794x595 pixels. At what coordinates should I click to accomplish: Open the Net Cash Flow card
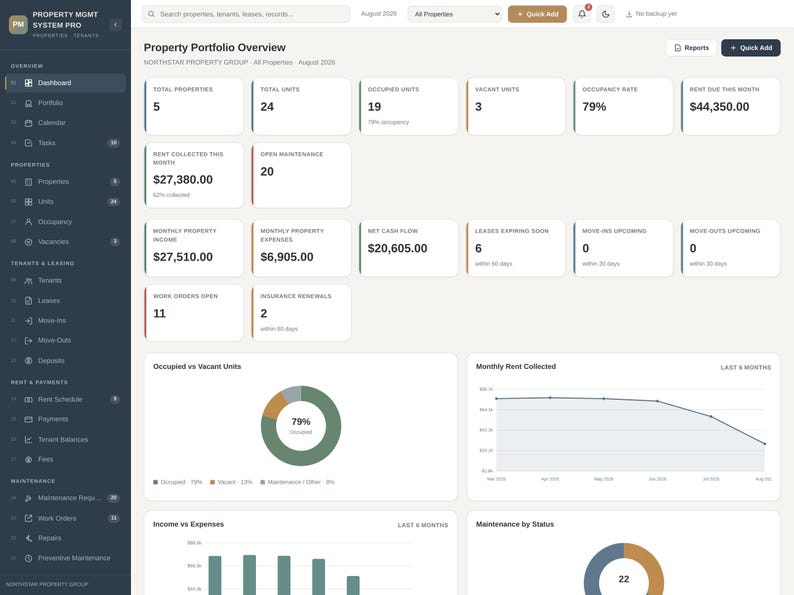[409, 248]
